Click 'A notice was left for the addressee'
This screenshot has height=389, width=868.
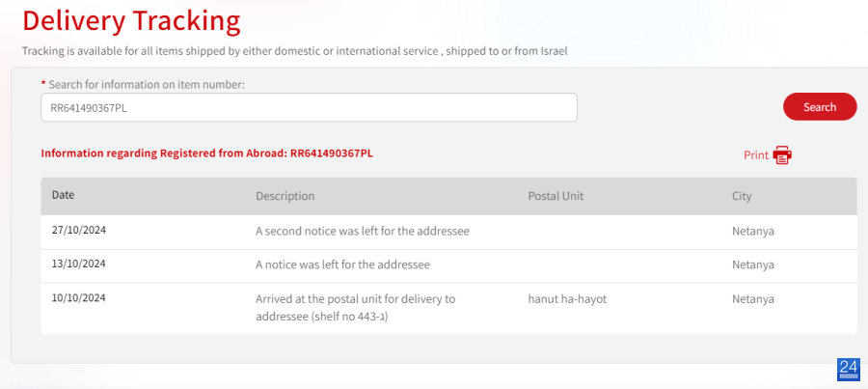point(342,264)
